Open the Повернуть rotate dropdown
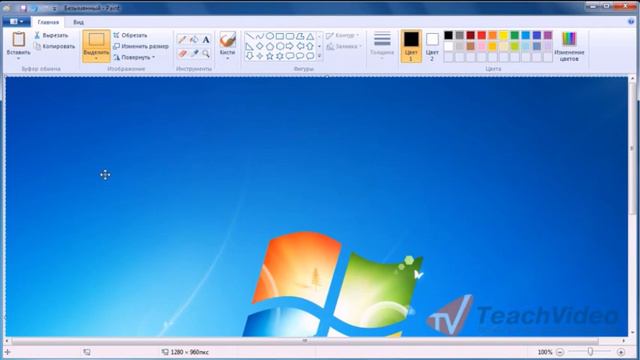640x360 pixels. [x=134, y=58]
